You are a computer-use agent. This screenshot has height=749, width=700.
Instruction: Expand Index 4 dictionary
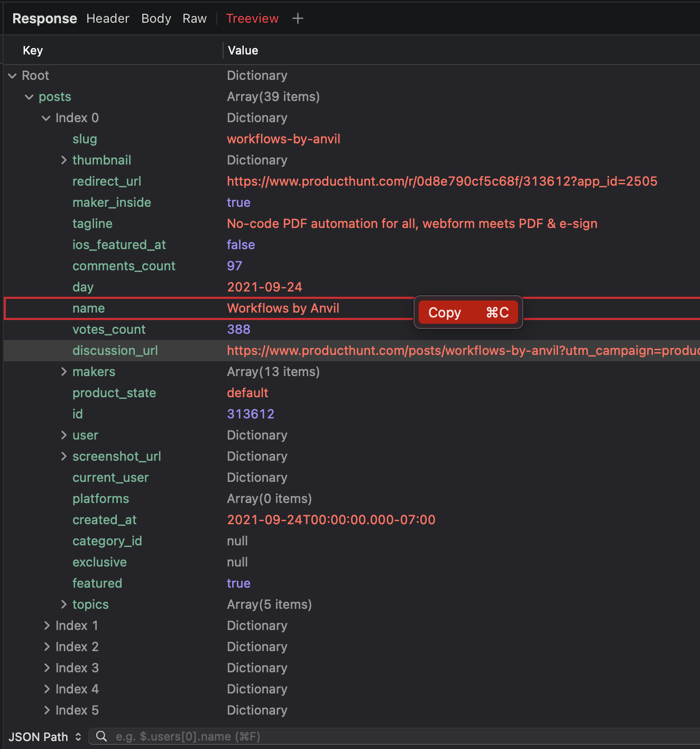point(47,689)
